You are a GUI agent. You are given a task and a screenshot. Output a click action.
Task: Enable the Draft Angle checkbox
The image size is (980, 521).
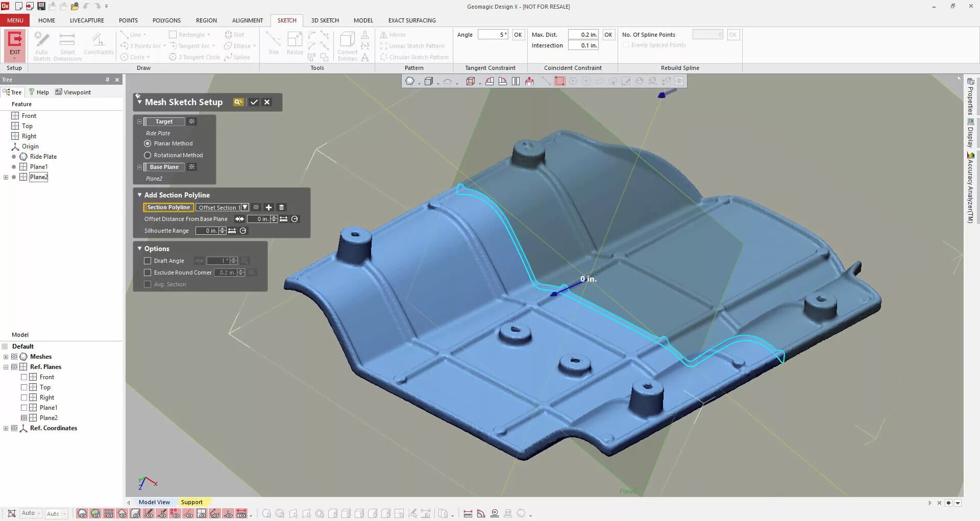[148, 261]
